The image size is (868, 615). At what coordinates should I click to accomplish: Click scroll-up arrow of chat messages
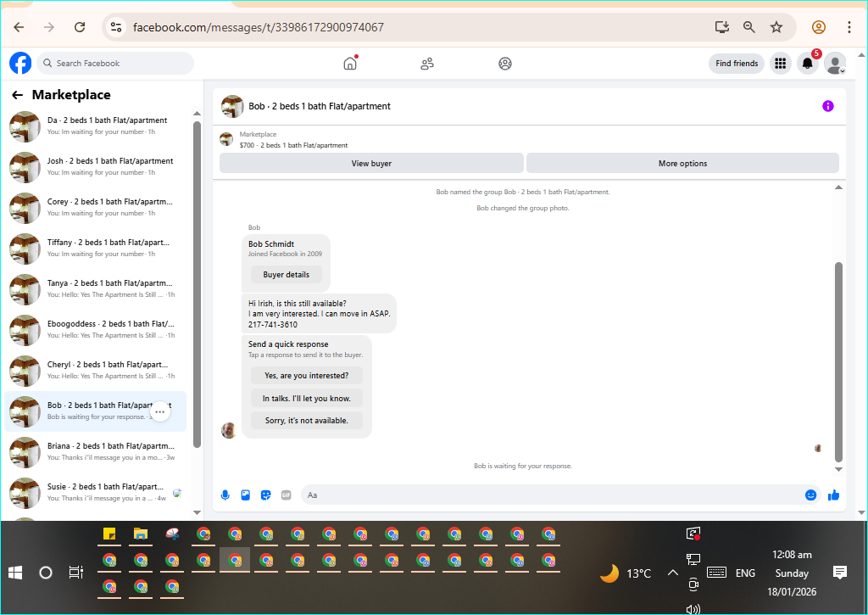coord(838,187)
